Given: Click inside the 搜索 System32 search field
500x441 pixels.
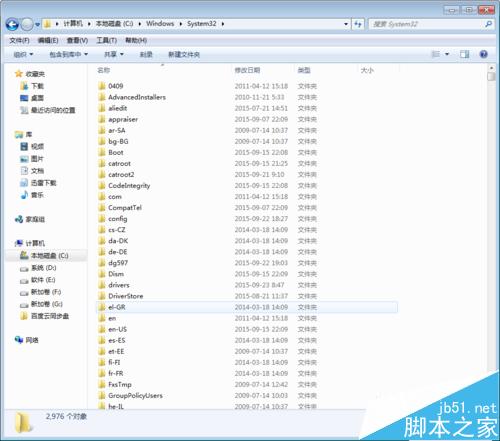Looking at the screenshot, I should pos(427,24).
